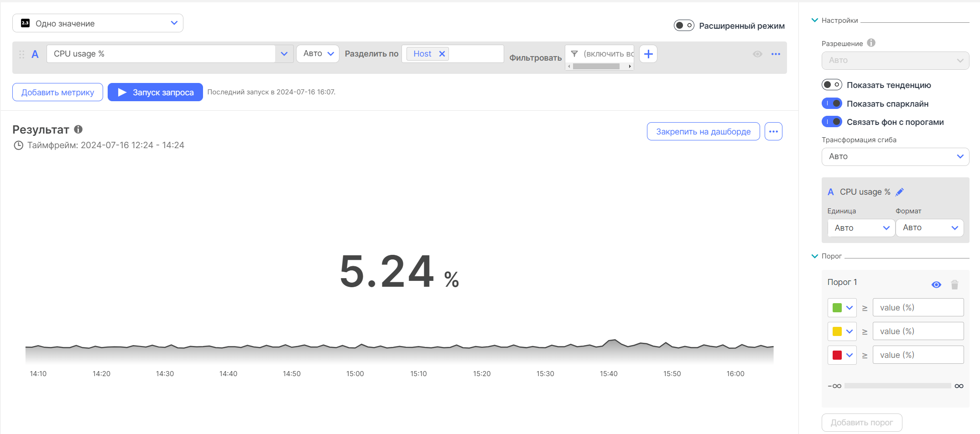Image resolution: width=980 pixels, height=434 pixels.
Task: Remove the Host tag with the X
Action: (442, 54)
